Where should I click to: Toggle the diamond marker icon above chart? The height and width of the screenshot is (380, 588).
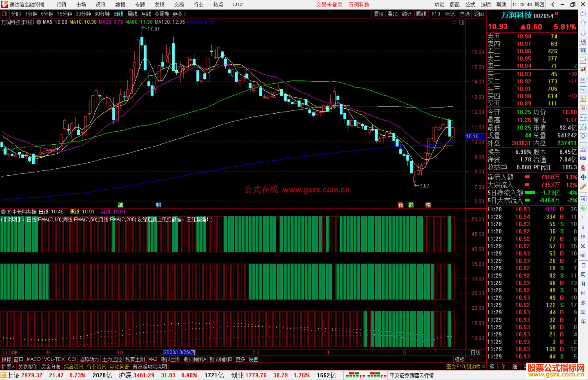(x=454, y=22)
